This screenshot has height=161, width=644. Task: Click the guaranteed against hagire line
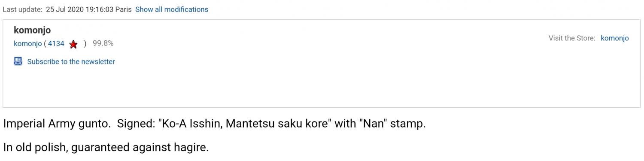140,148
